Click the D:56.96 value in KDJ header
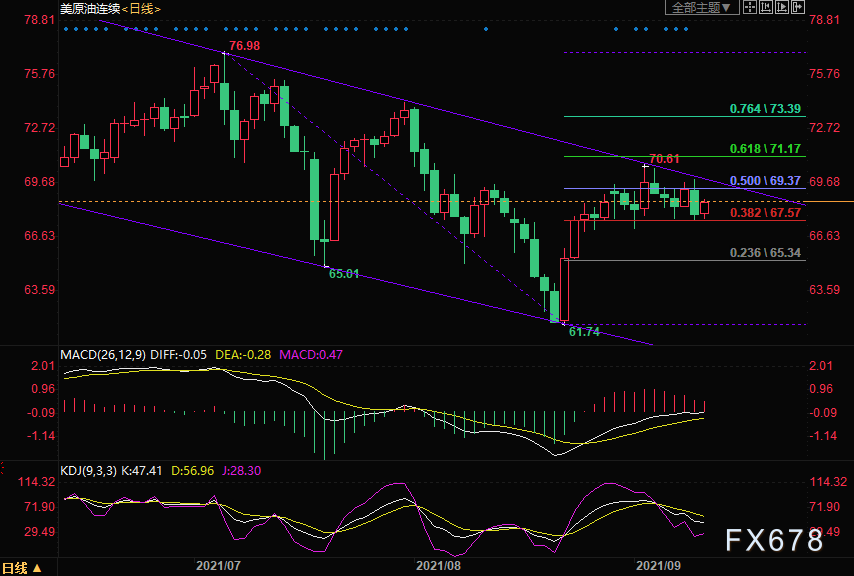The width and height of the screenshot is (854, 576). pyautogui.click(x=193, y=470)
